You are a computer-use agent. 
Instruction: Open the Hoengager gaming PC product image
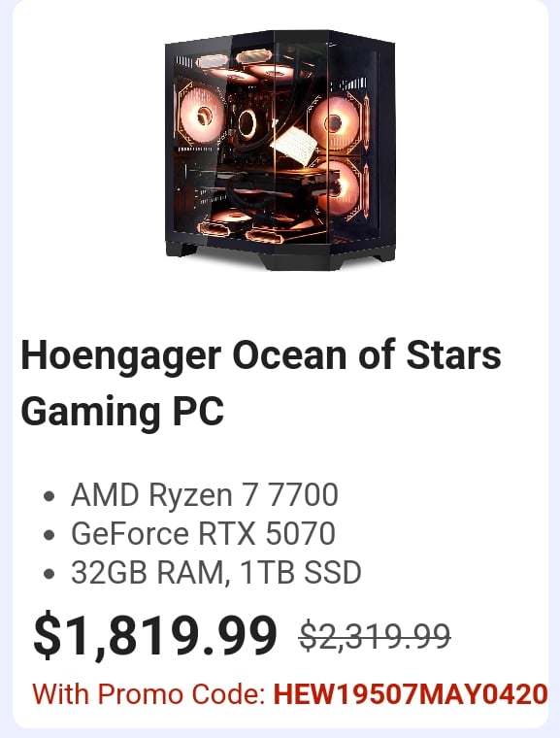[280, 151]
